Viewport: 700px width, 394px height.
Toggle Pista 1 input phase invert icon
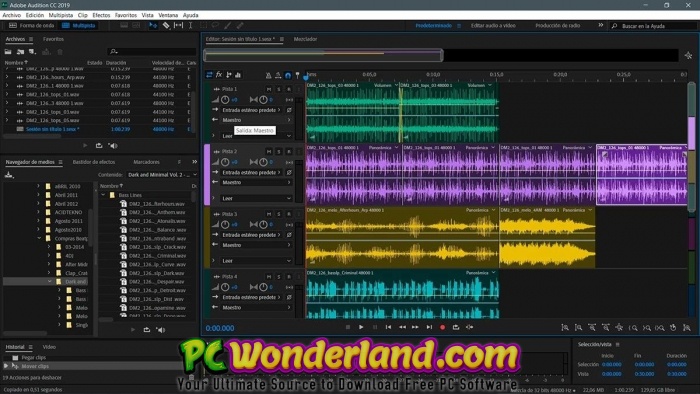tap(289, 110)
